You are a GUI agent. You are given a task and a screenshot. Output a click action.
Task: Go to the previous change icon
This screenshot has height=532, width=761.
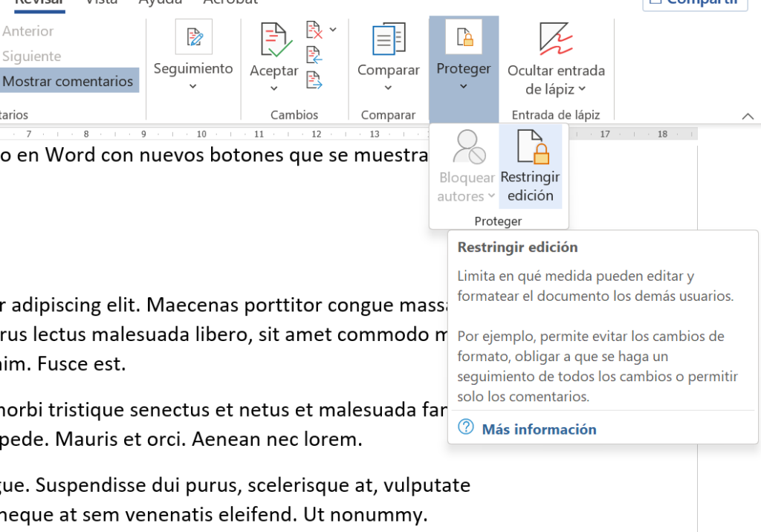314,55
